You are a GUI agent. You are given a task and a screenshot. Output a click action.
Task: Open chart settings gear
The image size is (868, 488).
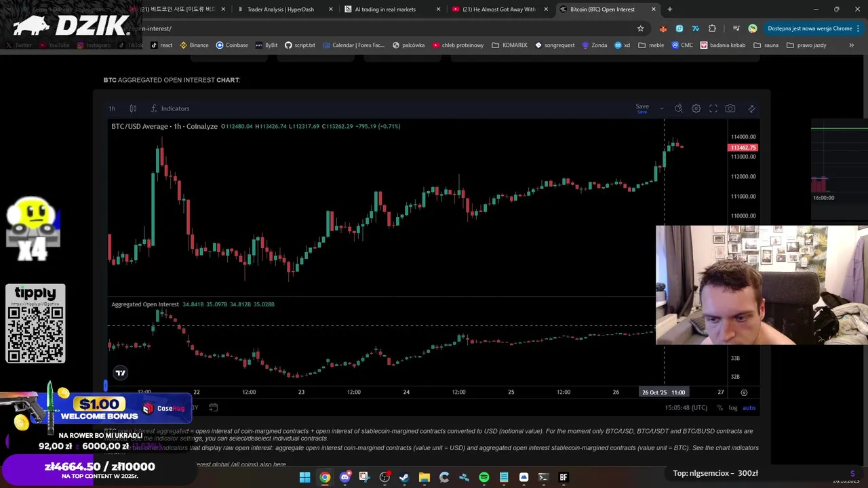coord(696,108)
